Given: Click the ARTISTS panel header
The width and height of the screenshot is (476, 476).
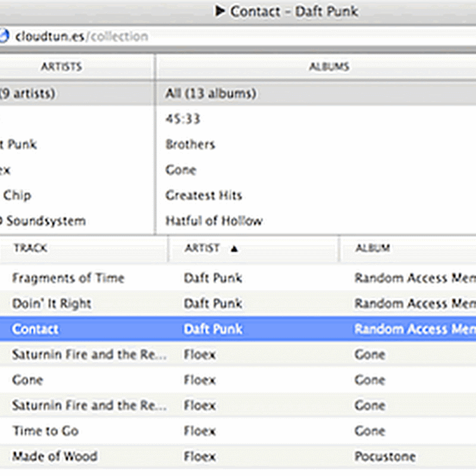Looking at the screenshot, I should pyautogui.click(x=61, y=67).
